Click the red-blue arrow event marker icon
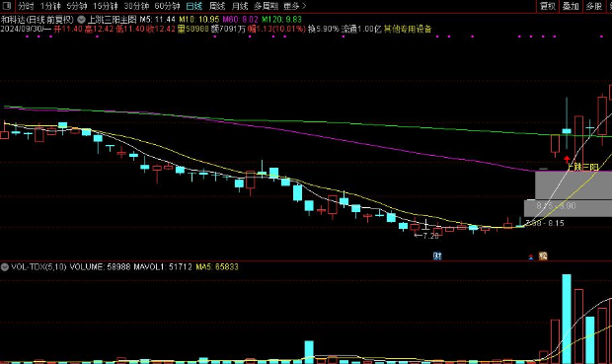Image resolution: width=612 pixels, height=364 pixels. coord(531,256)
